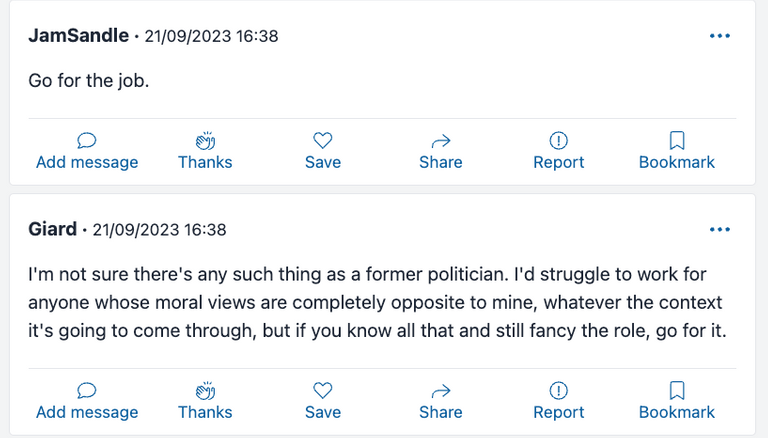Viewport: 768px width, 438px height.
Task: Report Giard's post using exclamation icon
Action: 558,391
